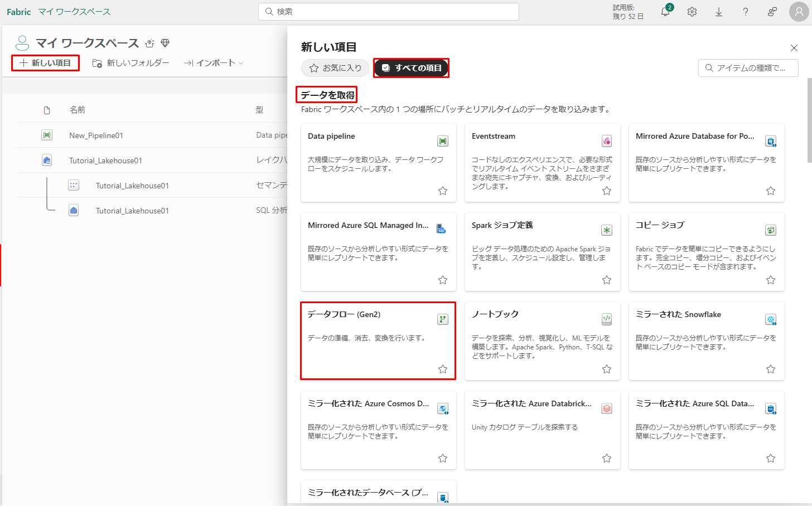Image resolution: width=812 pixels, height=506 pixels.
Task: Click the panel vertical scrollbar
Action: [x=810, y=119]
